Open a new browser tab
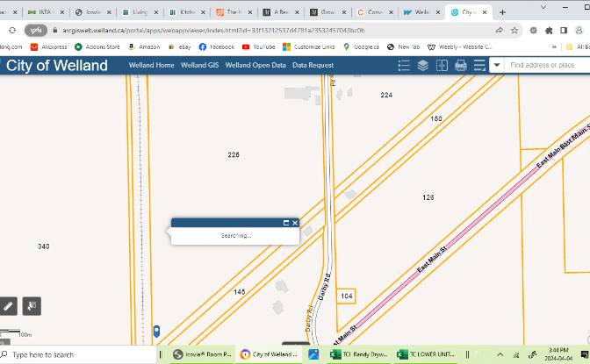This screenshot has height=364, width=590. [x=502, y=12]
